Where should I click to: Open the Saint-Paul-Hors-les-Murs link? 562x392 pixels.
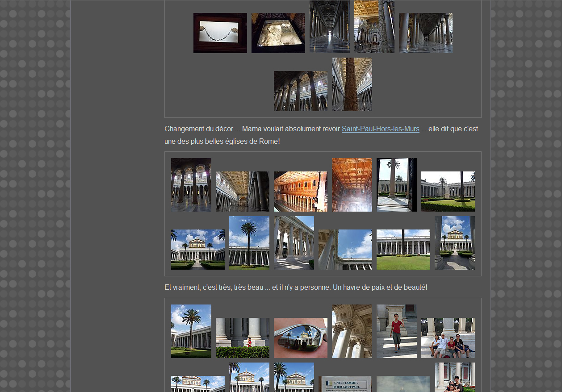[x=380, y=129]
